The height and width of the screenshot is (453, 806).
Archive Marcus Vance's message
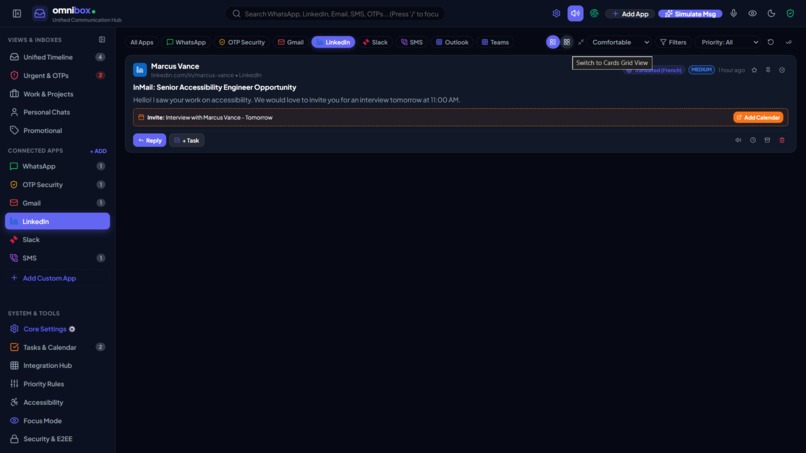(x=767, y=140)
